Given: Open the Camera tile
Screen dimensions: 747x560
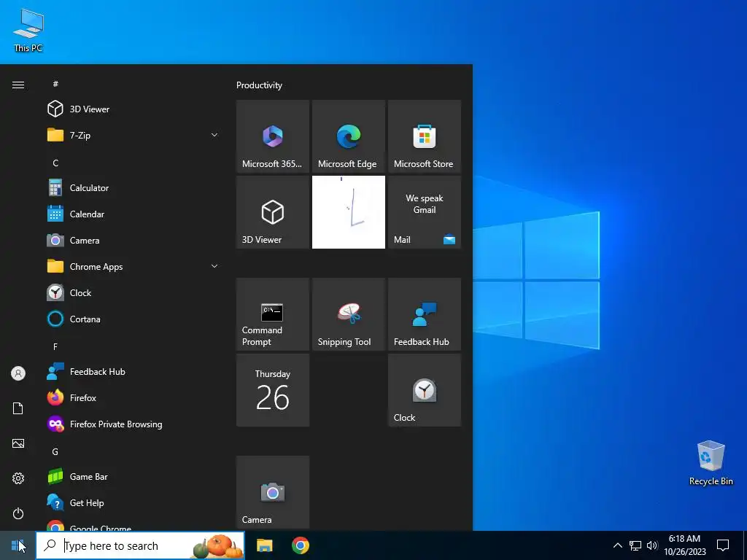Looking at the screenshot, I should [273, 492].
